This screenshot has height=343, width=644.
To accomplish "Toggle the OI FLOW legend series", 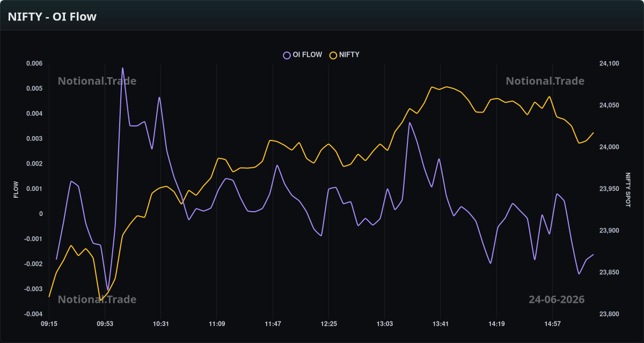I will coord(303,55).
